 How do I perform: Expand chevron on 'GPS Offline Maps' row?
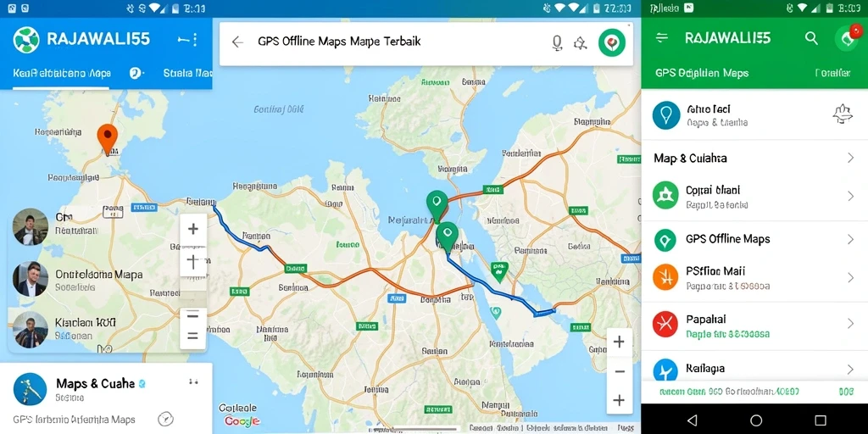(850, 240)
